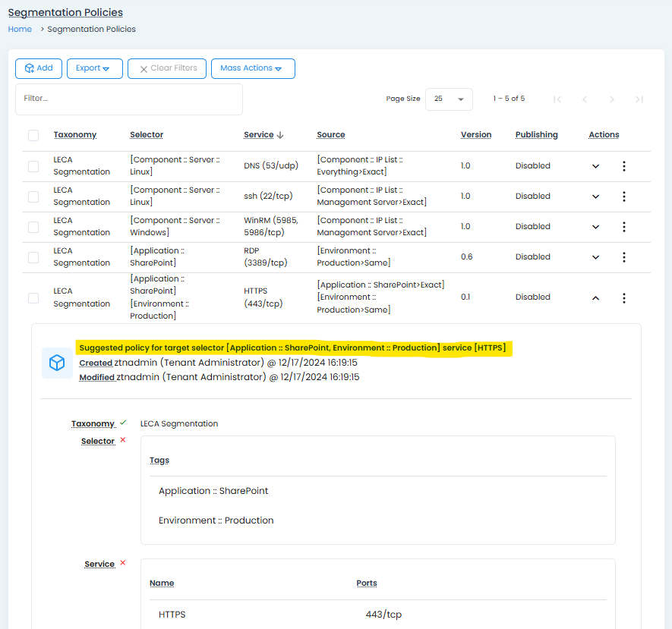Navigate to Home via breadcrumb link
Viewport: 672px width, 629px height.
(x=20, y=29)
